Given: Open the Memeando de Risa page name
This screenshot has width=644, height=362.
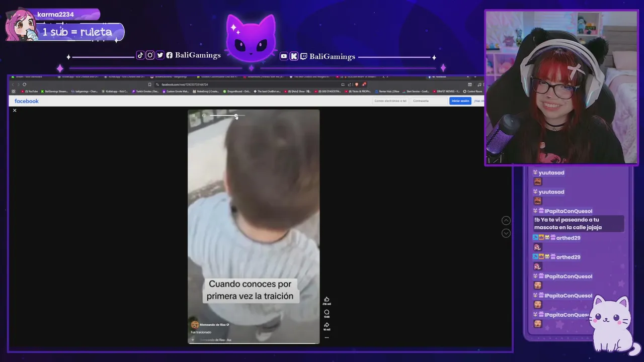Looking at the screenshot, I should (x=213, y=325).
